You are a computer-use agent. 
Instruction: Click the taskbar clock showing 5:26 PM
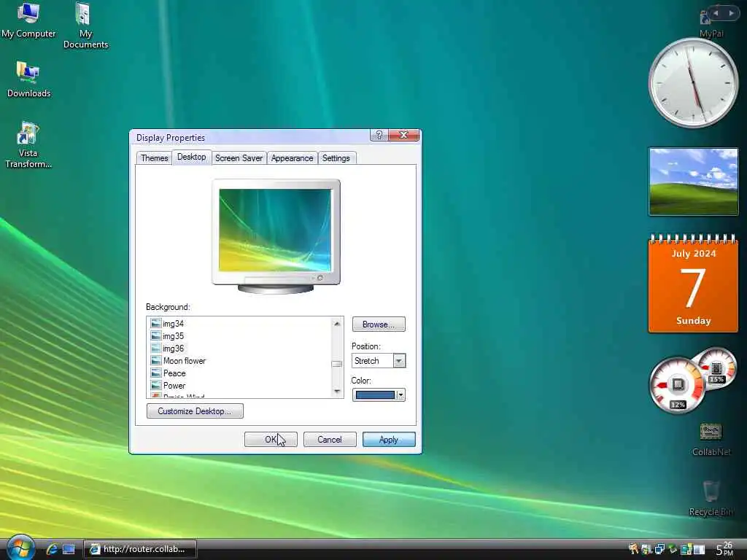tap(724, 549)
